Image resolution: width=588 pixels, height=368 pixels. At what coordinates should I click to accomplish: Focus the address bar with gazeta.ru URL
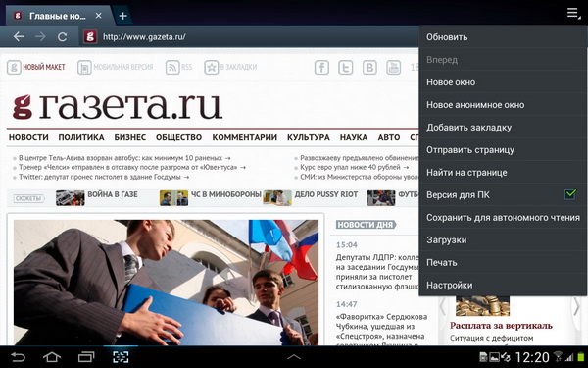248,37
